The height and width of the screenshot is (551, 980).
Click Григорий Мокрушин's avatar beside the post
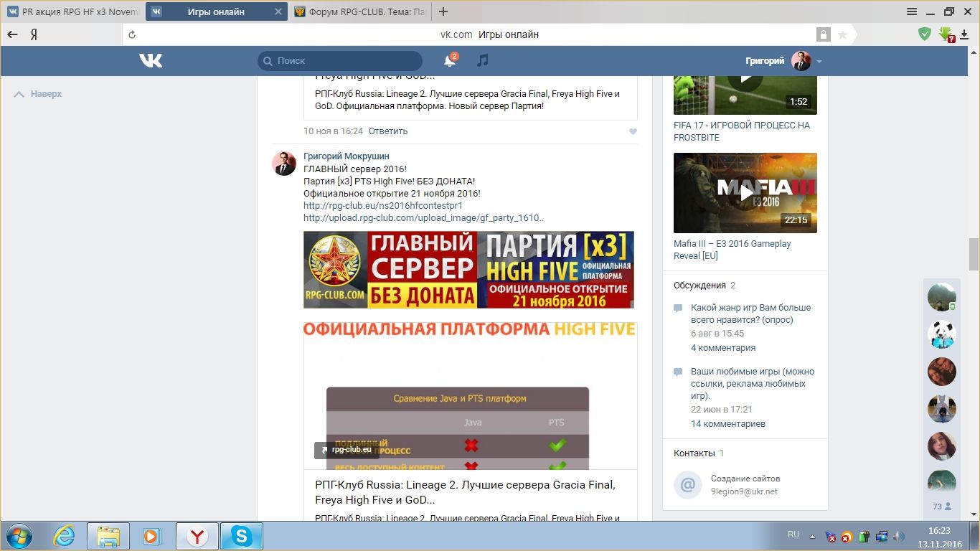[284, 164]
